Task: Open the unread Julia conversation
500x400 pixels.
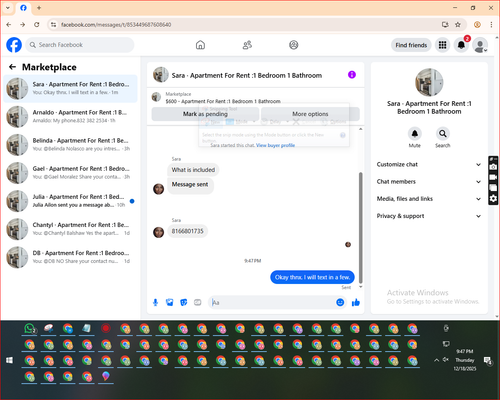Action: [70, 201]
